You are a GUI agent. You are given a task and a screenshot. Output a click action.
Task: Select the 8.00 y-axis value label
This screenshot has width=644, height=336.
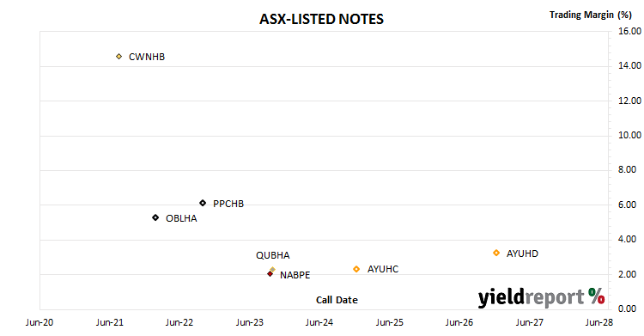click(x=627, y=169)
